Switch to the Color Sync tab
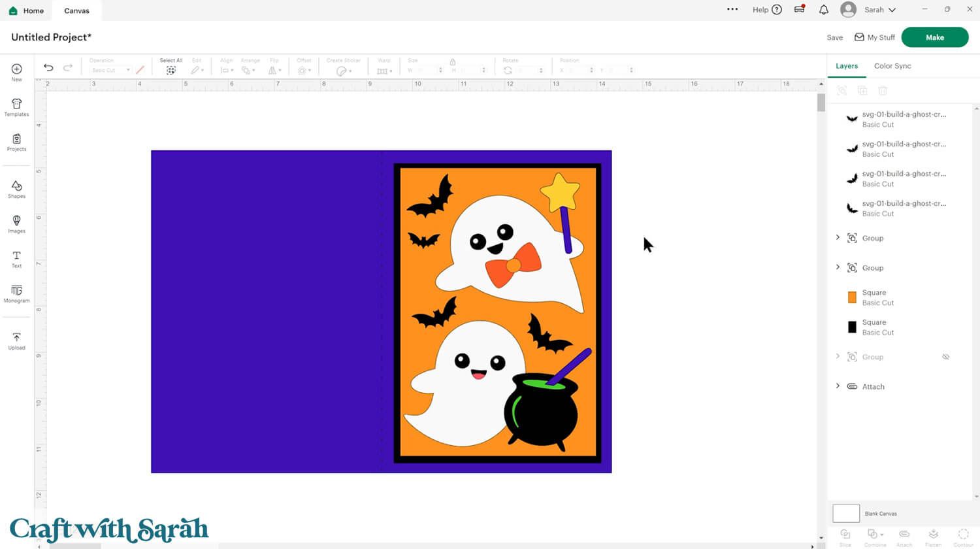 click(x=892, y=66)
